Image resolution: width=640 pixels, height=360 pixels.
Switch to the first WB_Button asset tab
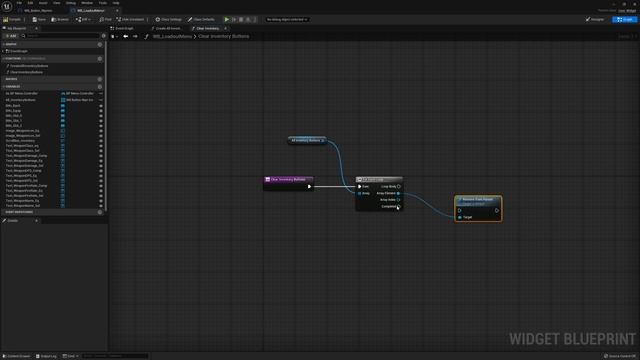38,11
